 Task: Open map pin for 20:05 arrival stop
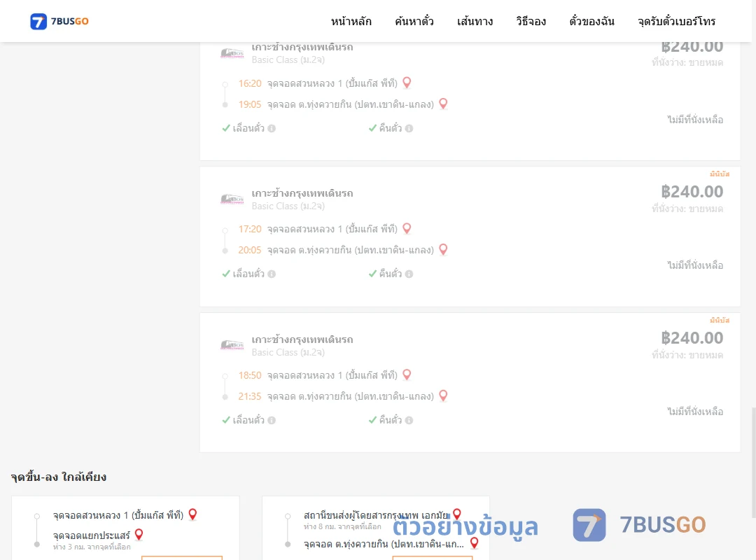click(x=443, y=249)
